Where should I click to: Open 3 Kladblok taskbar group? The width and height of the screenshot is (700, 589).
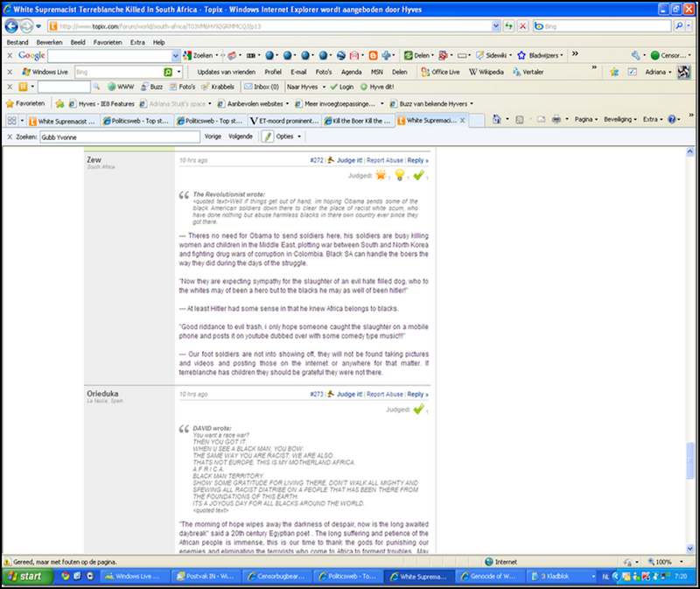click(562, 577)
